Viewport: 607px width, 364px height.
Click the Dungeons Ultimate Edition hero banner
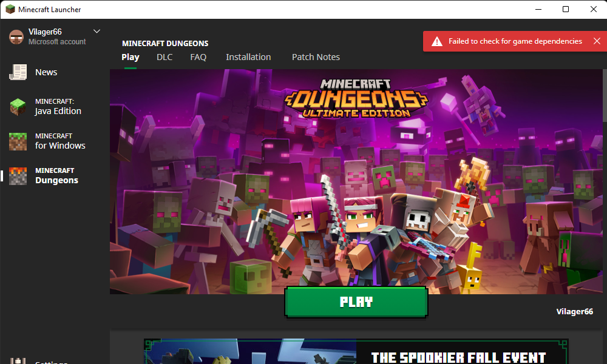[356, 181]
